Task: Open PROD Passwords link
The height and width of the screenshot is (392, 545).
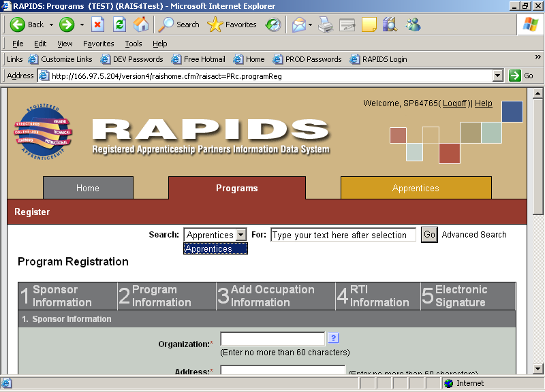Action: (x=307, y=59)
